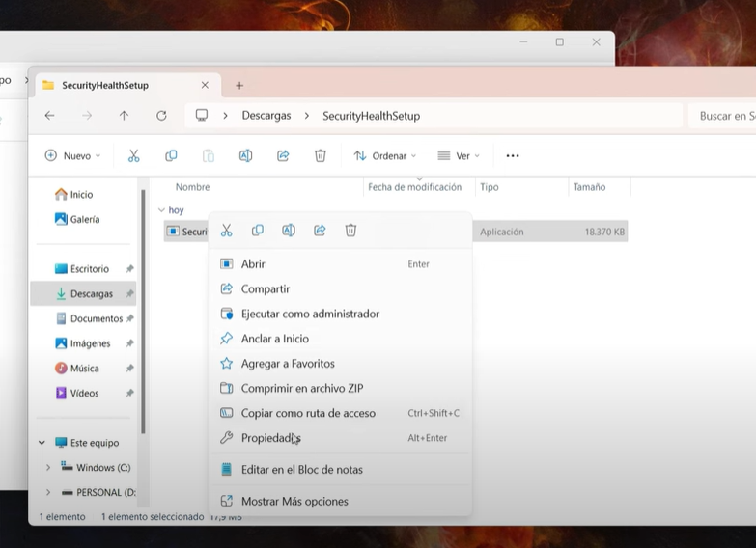Share the file via the context menu share icon
Viewport: 756px width, 548px height.
click(x=320, y=231)
